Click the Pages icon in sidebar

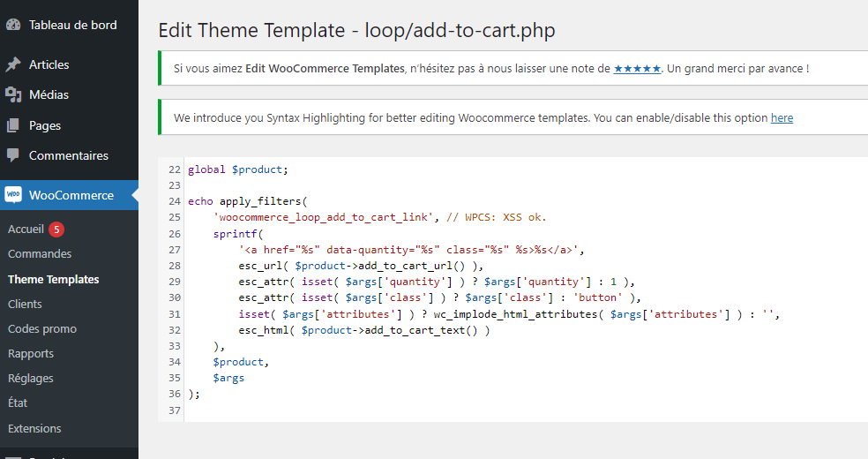click(x=13, y=125)
